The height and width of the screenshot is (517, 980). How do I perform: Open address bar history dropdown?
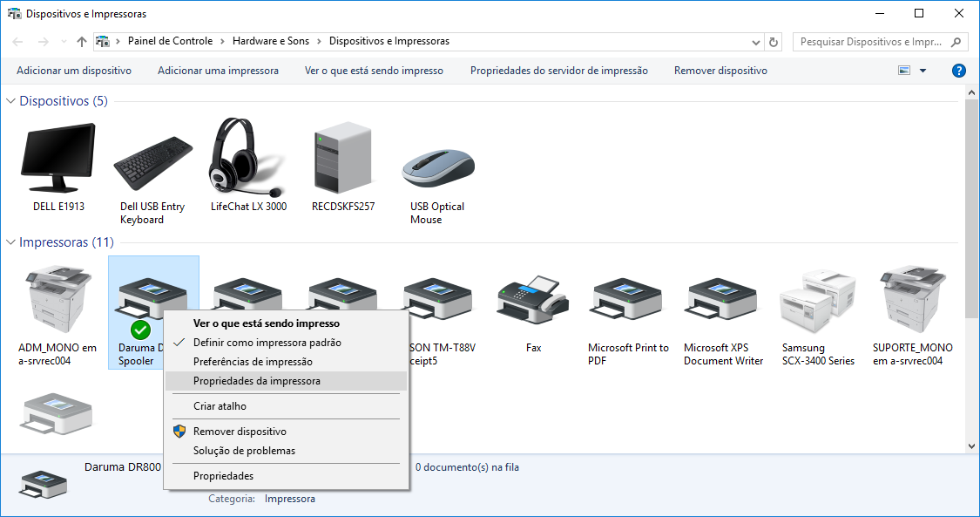[x=755, y=42]
